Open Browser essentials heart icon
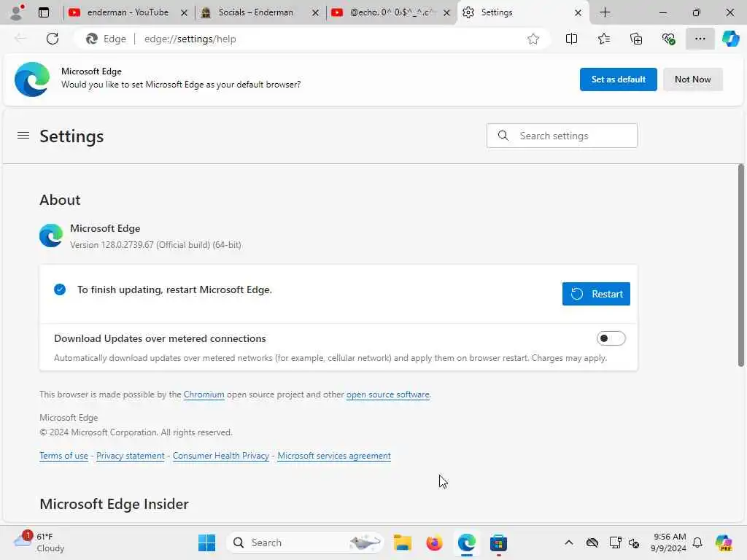The height and width of the screenshot is (560, 747). 668,39
